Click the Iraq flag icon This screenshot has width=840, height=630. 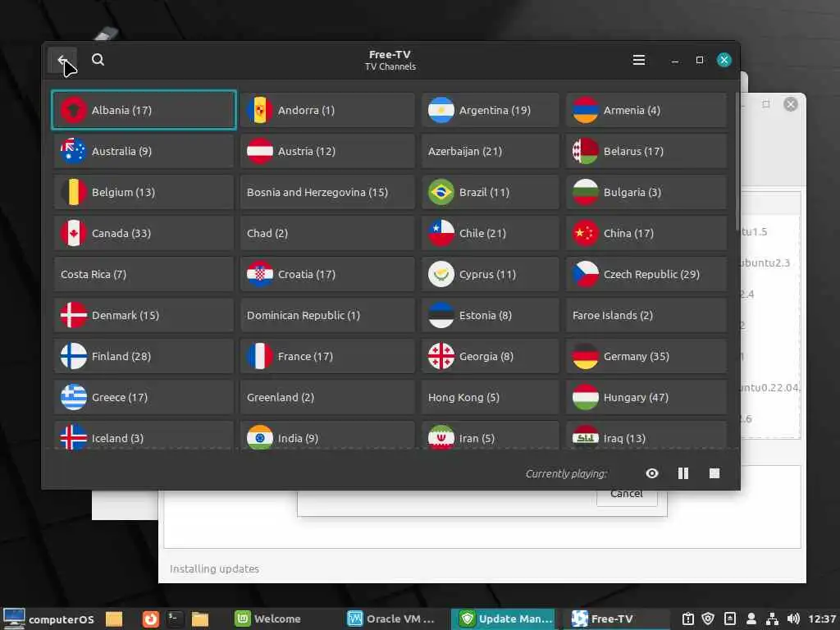click(x=585, y=438)
